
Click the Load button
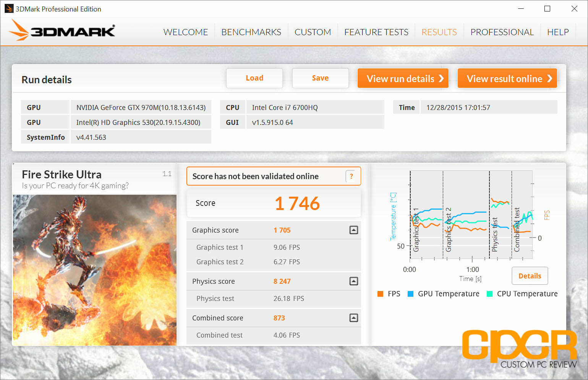click(x=254, y=78)
